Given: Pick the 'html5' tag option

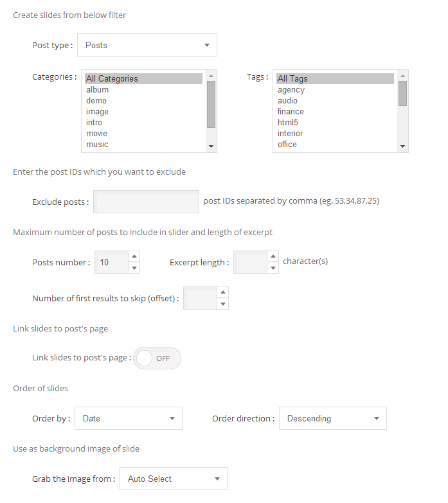Looking at the screenshot, I should (x=288, y=123).
